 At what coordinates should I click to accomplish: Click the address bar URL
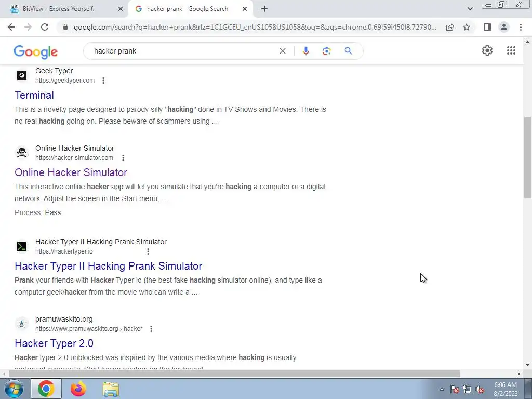(x=255, y=27)
